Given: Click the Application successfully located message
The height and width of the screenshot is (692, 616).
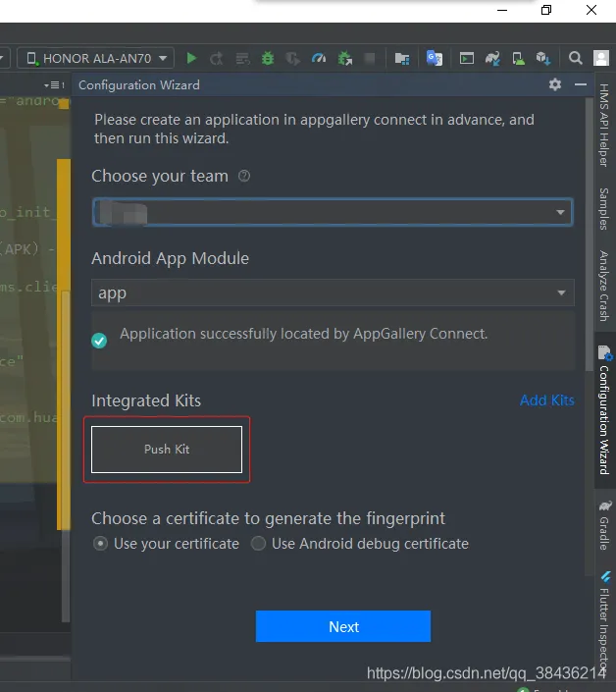Looking at the screenshot, I should click(304, 334).
